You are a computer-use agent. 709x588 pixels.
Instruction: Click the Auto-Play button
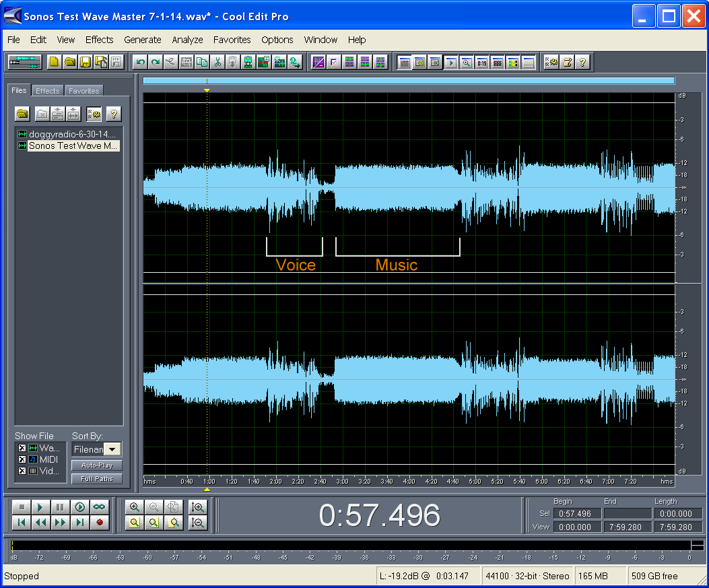pos(97,465)
